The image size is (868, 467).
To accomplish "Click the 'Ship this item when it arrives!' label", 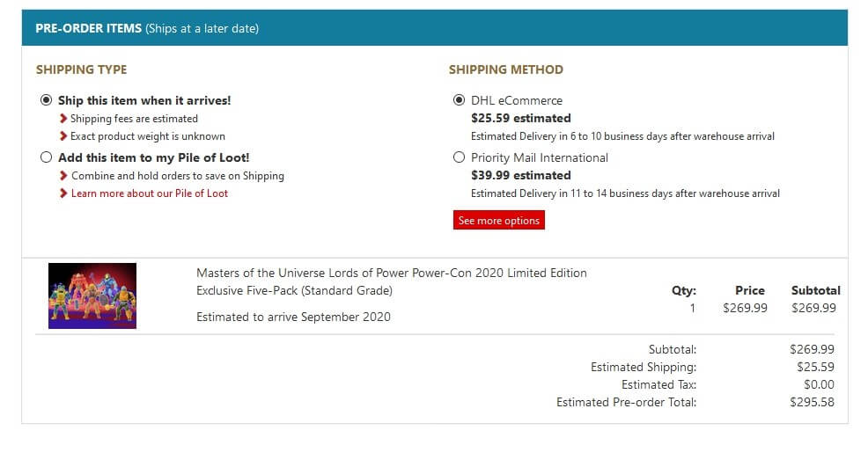I will [x=144, y=100].
